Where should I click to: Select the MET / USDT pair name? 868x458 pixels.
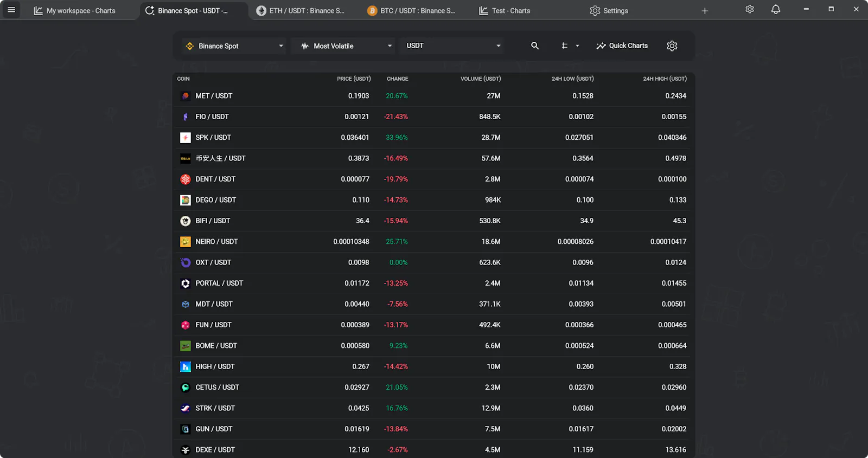pos(214,96)
